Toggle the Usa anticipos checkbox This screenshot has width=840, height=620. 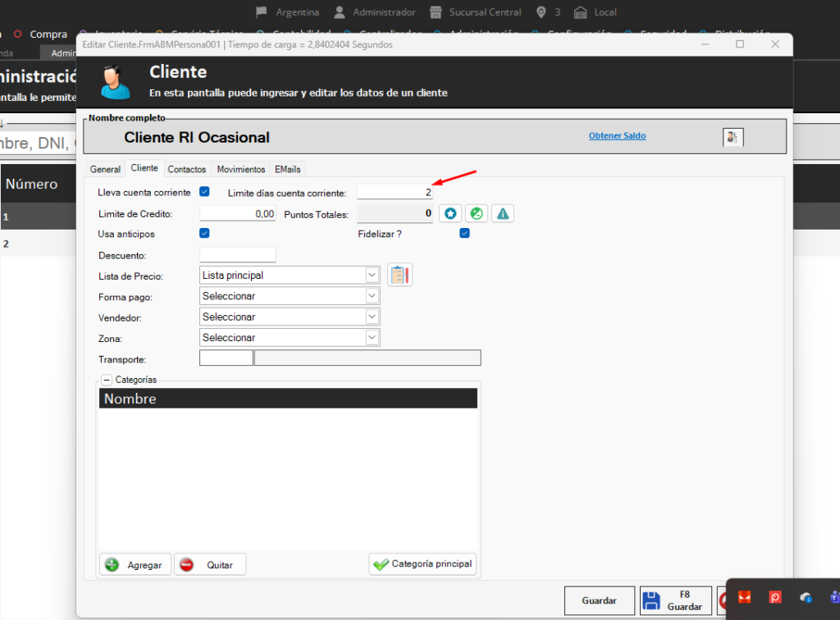pos(204,234)
